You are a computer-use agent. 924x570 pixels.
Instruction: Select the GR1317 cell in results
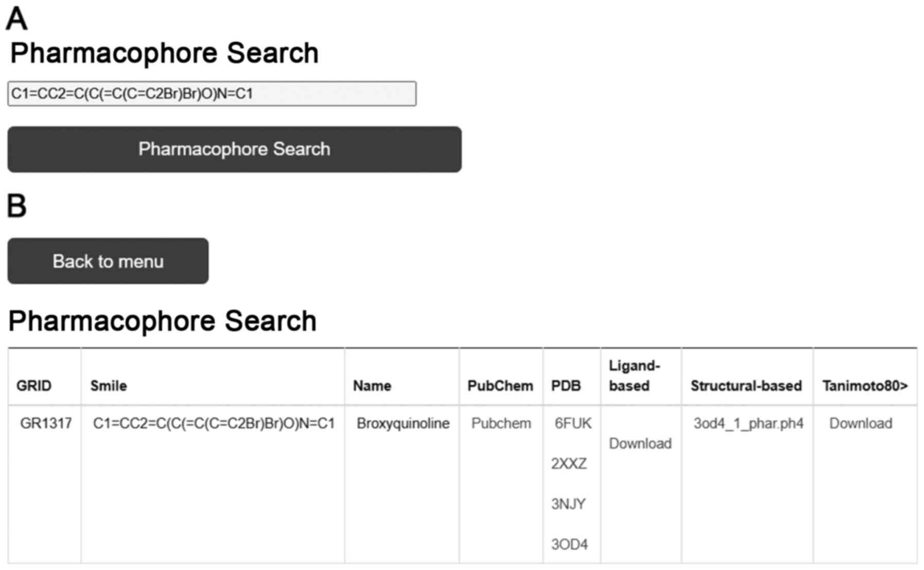tap(46, 423)
